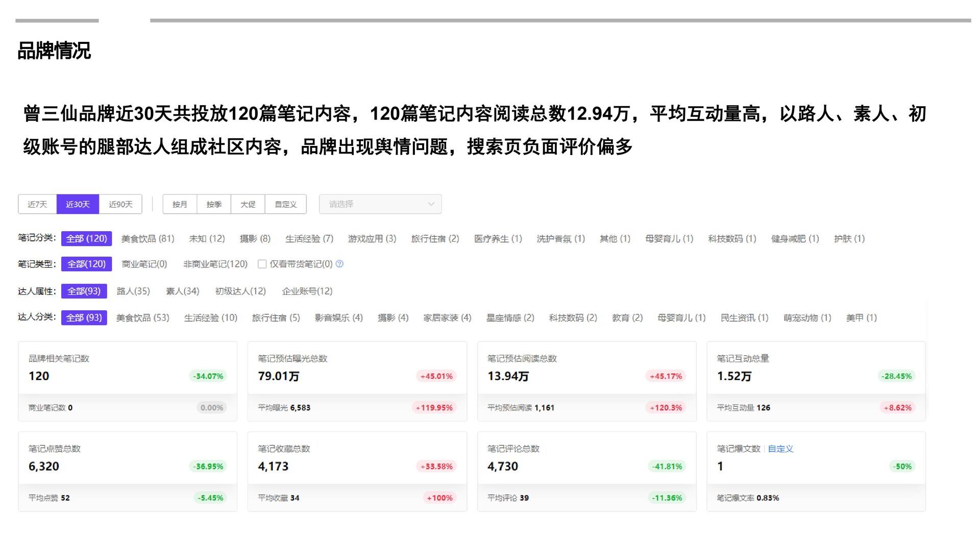Open the 自定义 link beside 笔记爆文数
This screenshot has height=551, width=980.
tap(780, 449)
